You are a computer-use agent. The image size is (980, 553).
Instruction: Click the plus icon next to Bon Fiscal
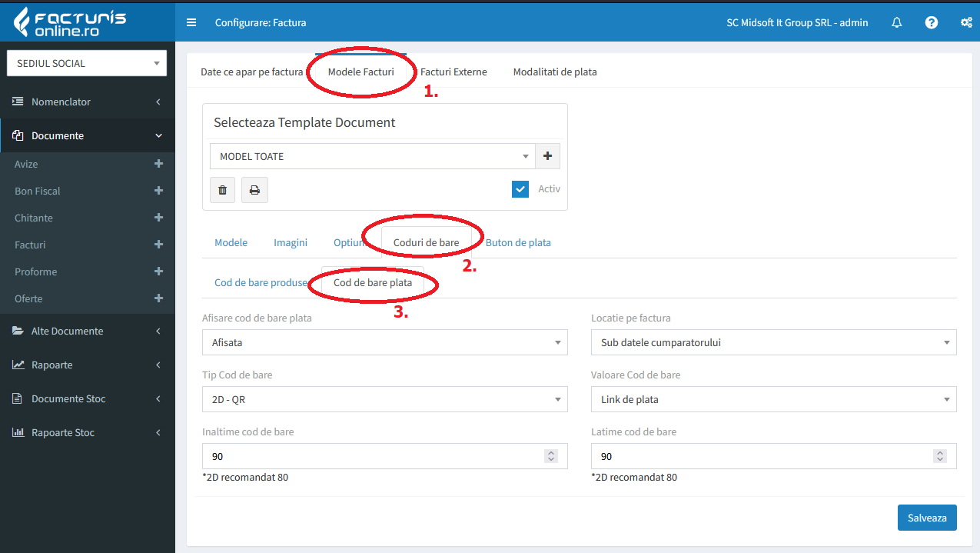click(158, 191)
